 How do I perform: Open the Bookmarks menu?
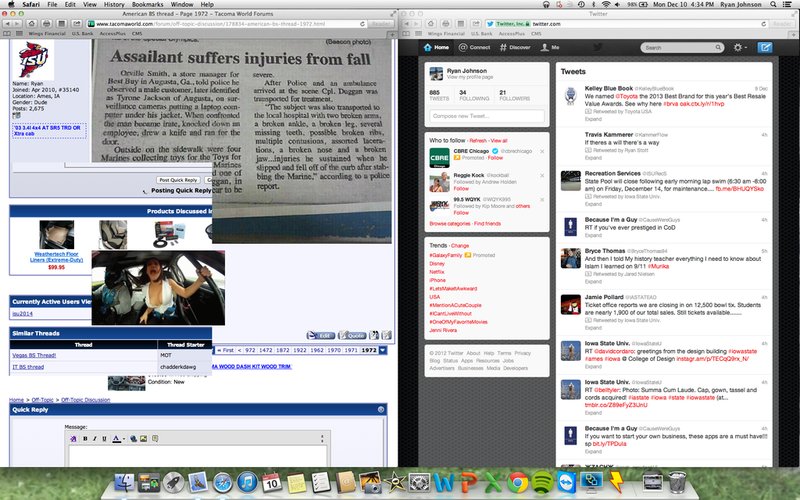tap(147, 4)
